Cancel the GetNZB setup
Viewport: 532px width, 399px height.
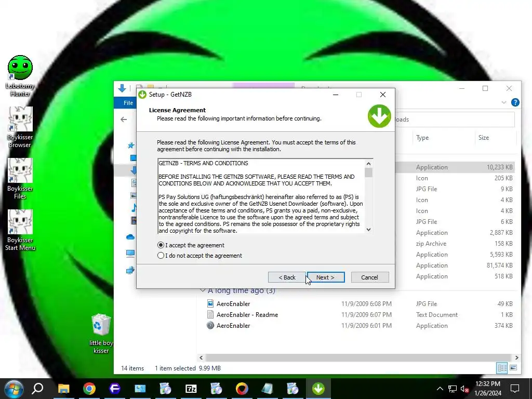369,277
